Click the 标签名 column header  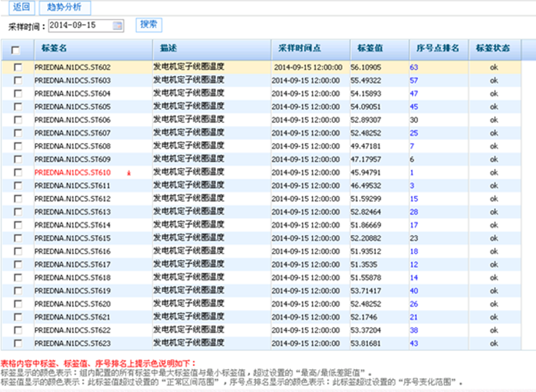93,49
